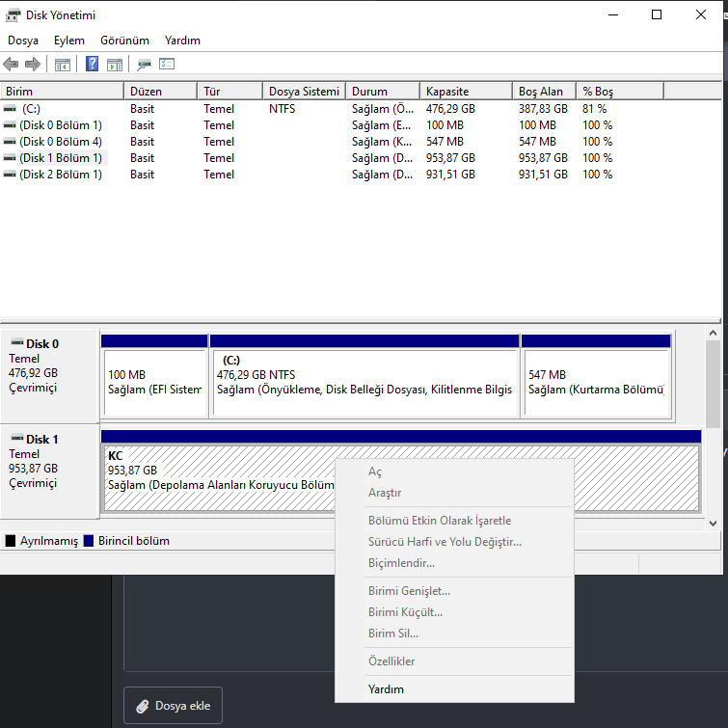Sort by the Kapasite column header

tap(466, 91)
